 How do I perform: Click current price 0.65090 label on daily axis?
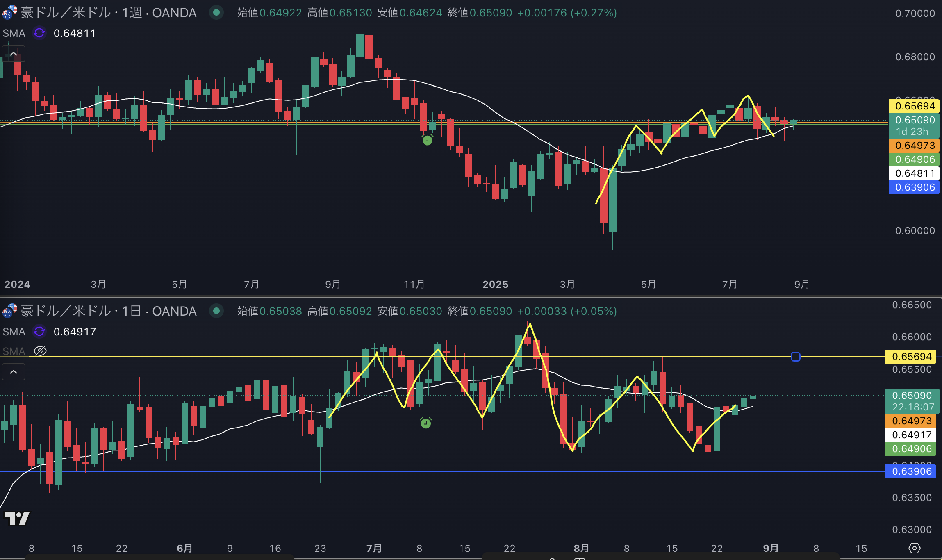coord(912,396)
